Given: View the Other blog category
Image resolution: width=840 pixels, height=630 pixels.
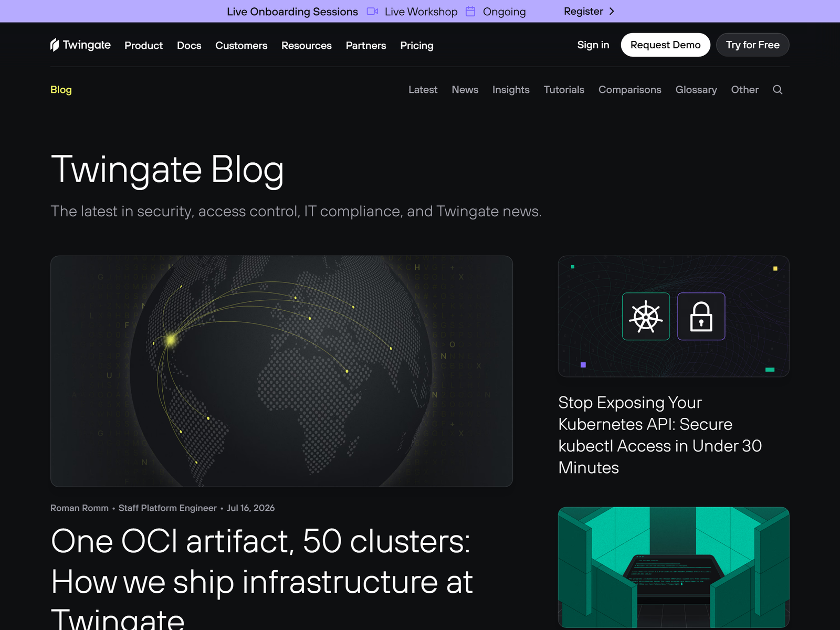Looking at the screenshot, I should pyautogui.click(x=744, y=90).
